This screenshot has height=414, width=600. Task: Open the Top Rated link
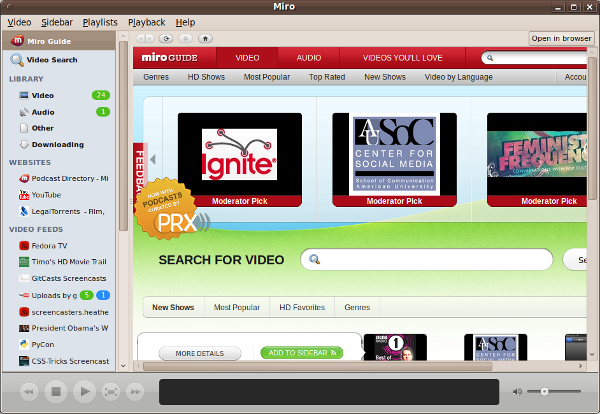pyautogui.click(x=327, y=77)
